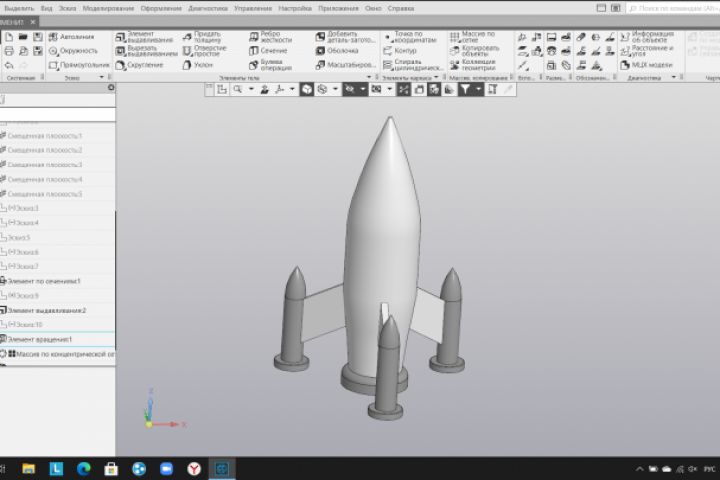Select the Автолиния sketch tool

point(72,37)
